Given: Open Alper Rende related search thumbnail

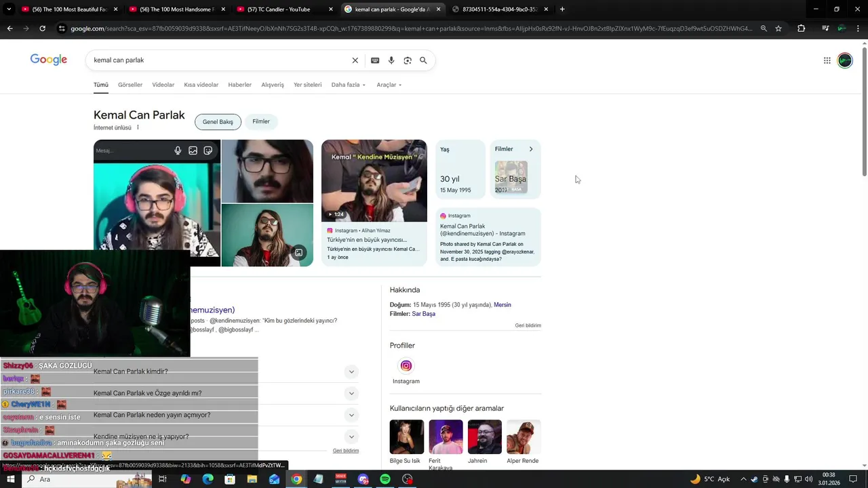Looking at the screenshot, I should (524, 436).
